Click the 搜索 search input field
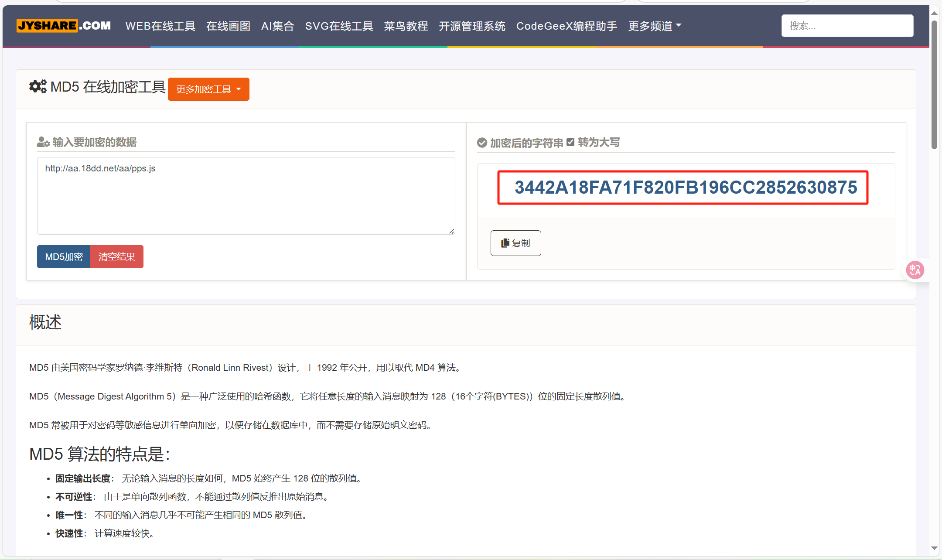The width and height of the screenshot is (942, 560). pos(847,26)
